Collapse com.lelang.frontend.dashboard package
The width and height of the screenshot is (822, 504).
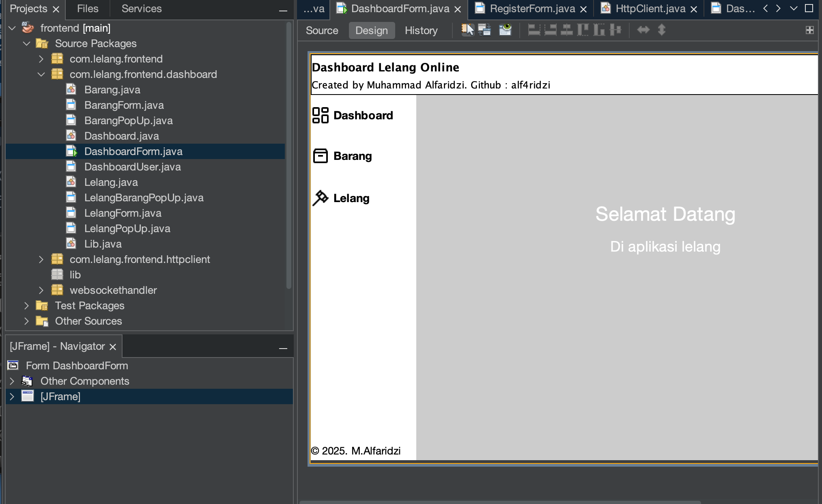coord(41,74)
